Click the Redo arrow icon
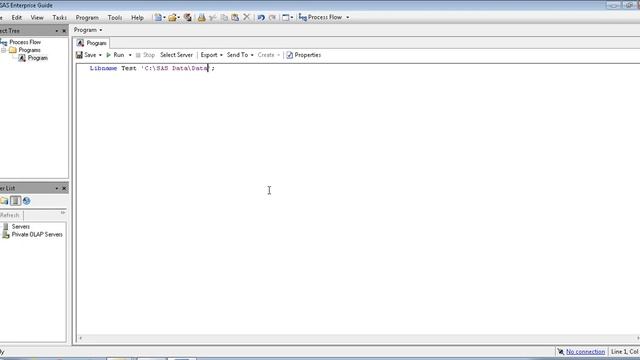 [x=272, y=18]
